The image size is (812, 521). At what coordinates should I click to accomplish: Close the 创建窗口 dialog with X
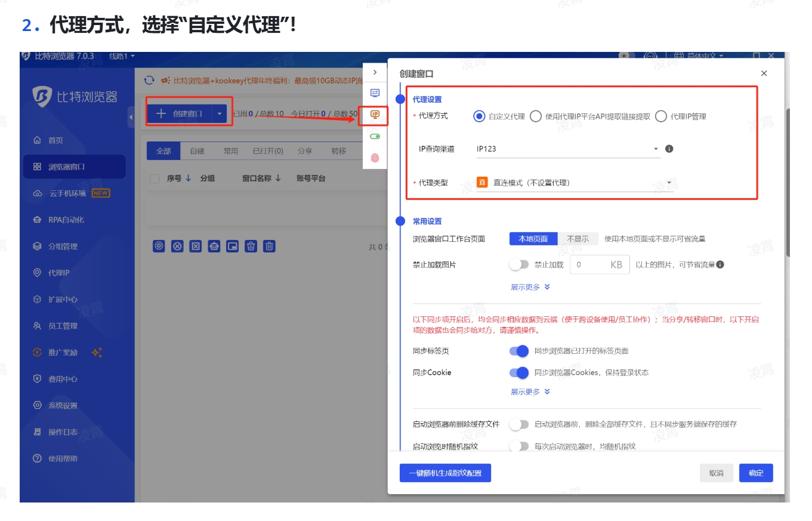tap(764, 73)
